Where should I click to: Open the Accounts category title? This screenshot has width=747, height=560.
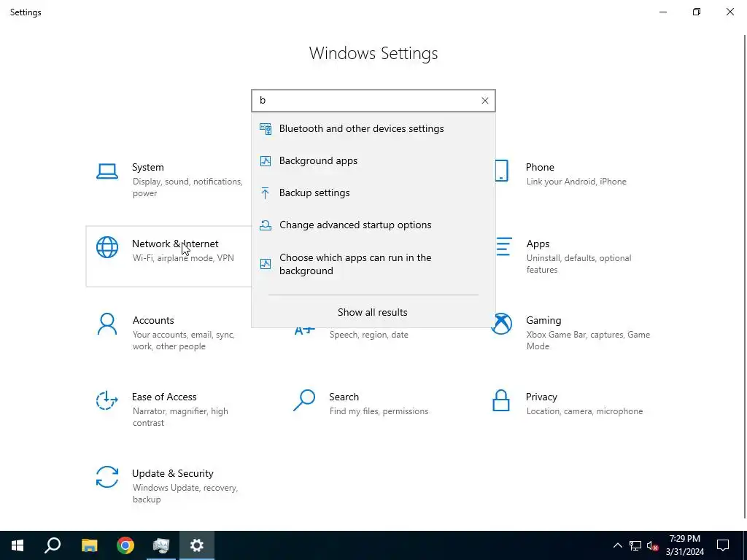[153, 321]
